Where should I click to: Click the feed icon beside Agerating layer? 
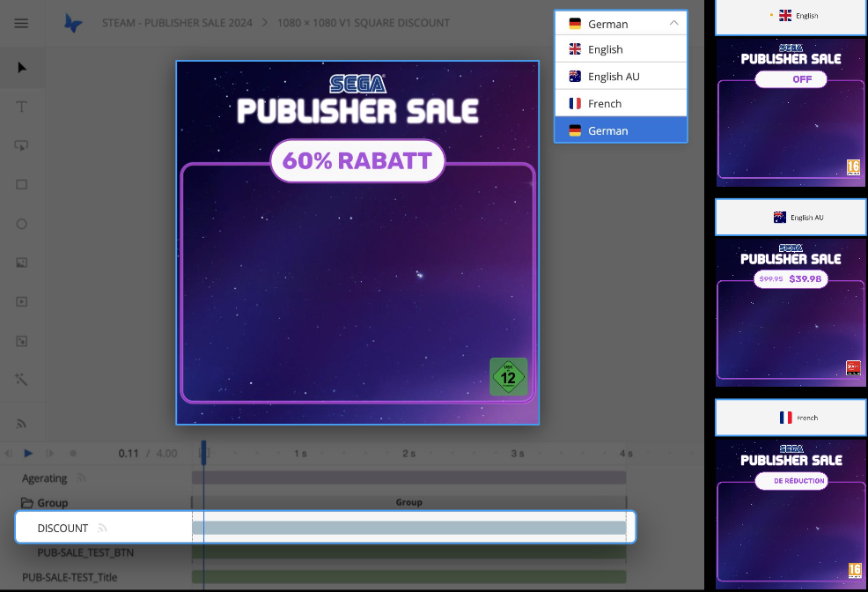tap(82, 478)
